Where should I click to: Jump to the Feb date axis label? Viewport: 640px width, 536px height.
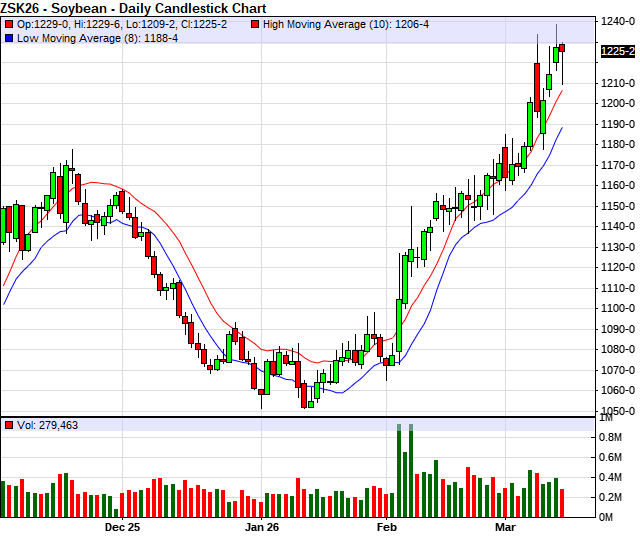(x=386, y=526)
